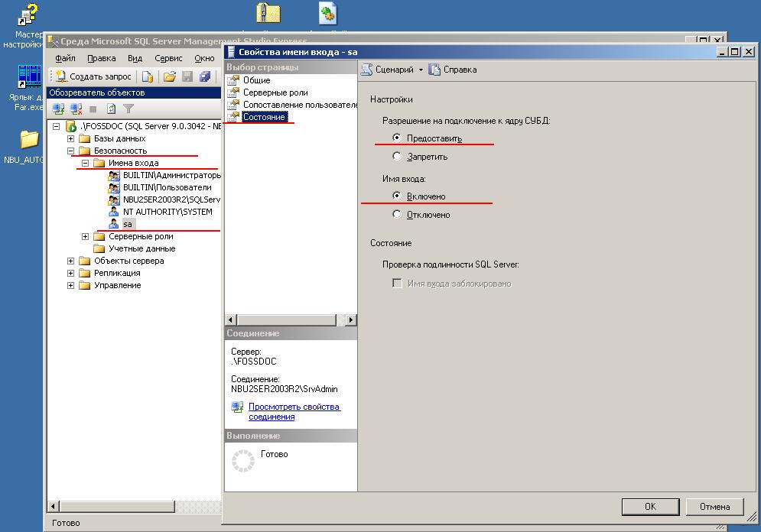761x532 pixels.
Task: Click the page list horizontal scrollbar thumb
Action: (x=286, y=320)
